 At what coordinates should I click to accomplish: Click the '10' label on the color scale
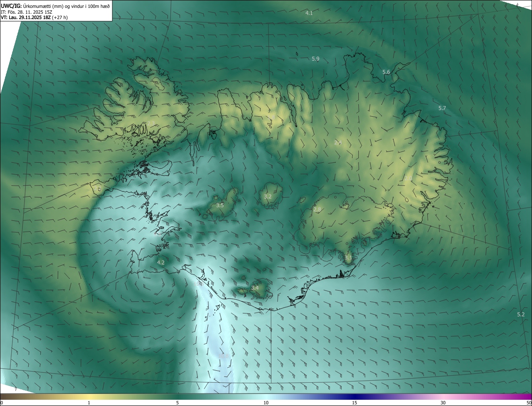266,403
